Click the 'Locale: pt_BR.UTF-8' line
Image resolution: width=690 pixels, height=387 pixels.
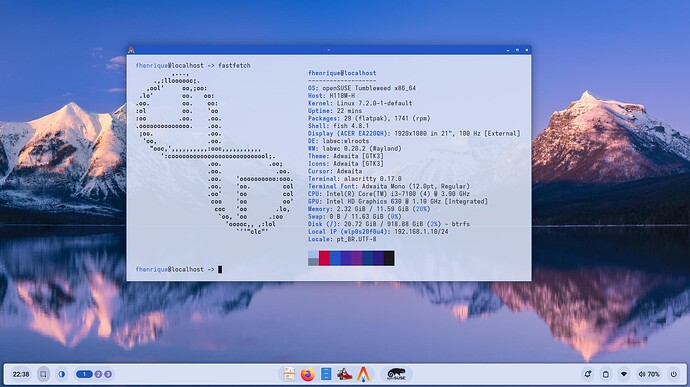342,239
